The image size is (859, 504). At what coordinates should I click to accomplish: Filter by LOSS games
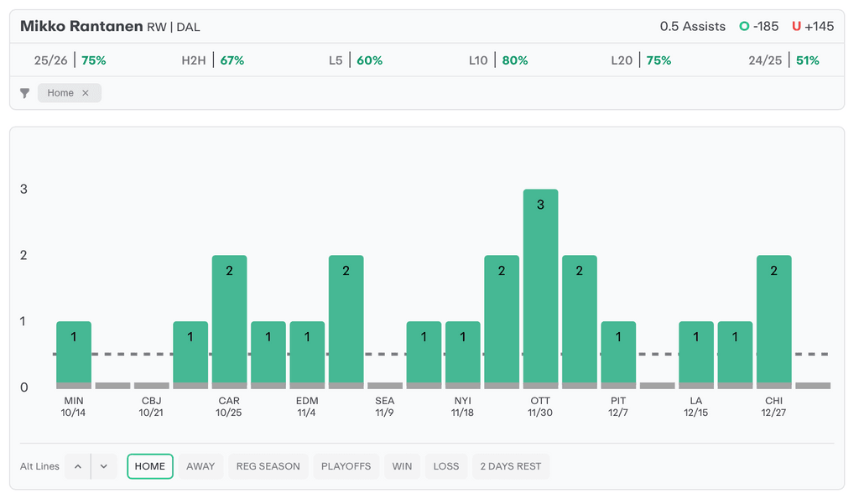pos(446,466)
